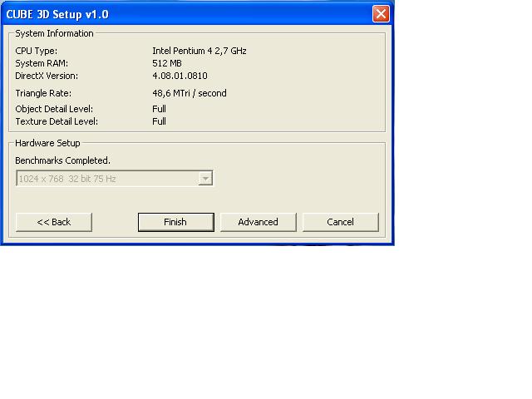Click the 4.08.01.0810 DirectX version value
This screenshot has width=532, height=399.
point(180,76)
